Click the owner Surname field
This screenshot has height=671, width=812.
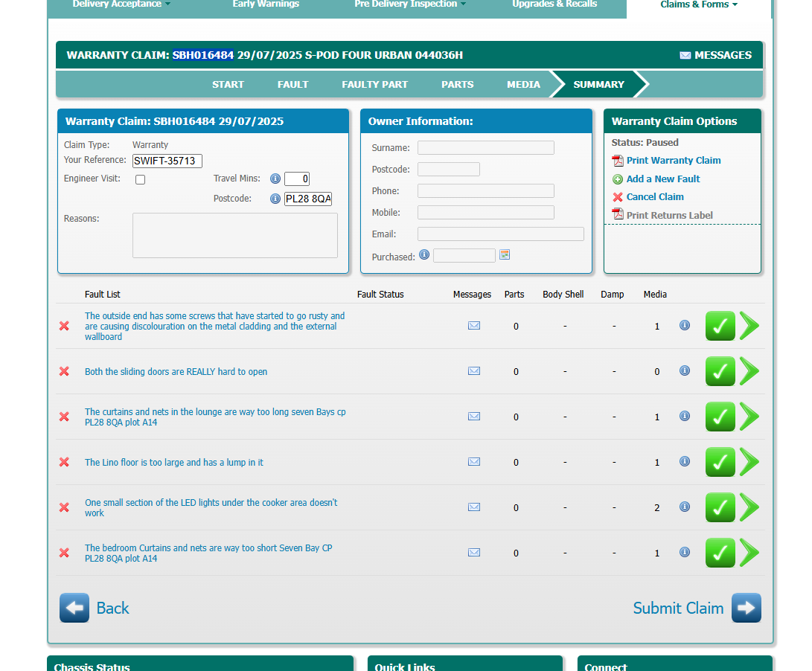click(486, 148)
